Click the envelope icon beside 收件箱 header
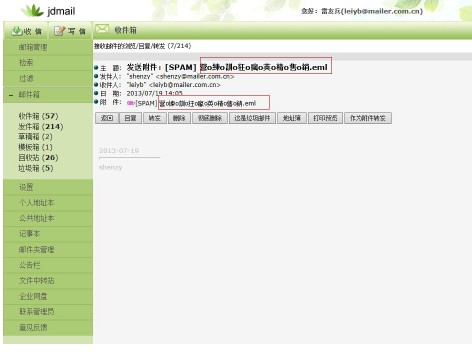 [102, 29]
